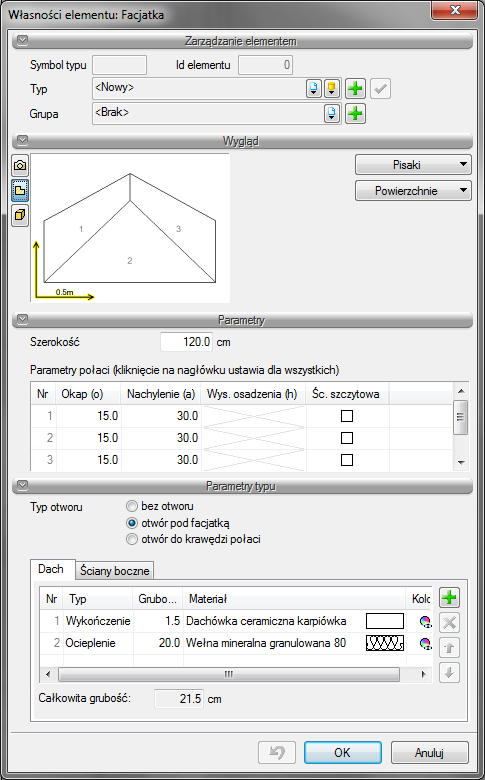Screen dimensions: 485x780
Task: Click Nachylenie value 30.0 in row 2
Action: [161, 438]
